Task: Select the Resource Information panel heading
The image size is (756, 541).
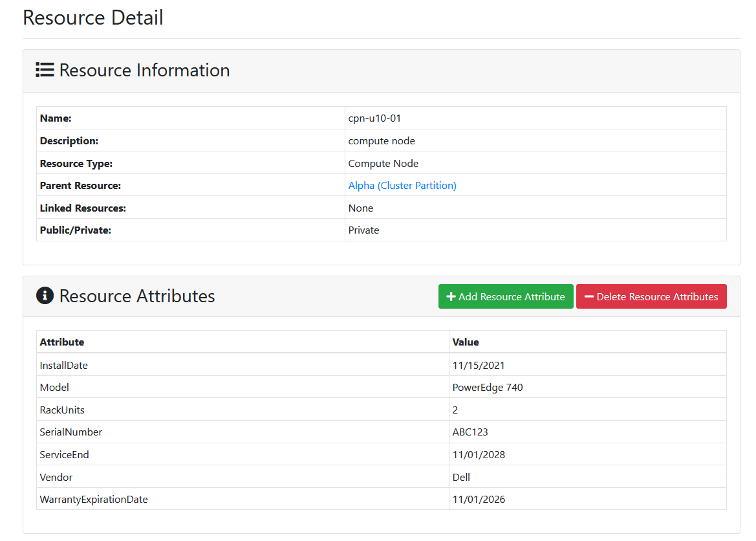Action: 144,71
